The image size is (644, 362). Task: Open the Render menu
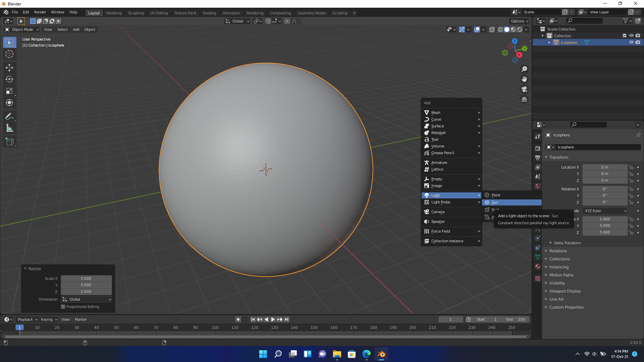(x=40, y=12)
